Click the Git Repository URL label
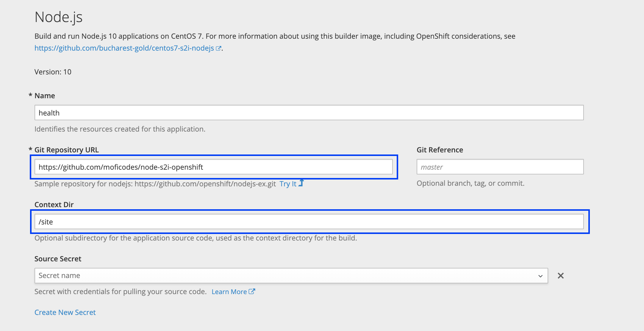Viewport: 644px width, 331px height. click(67, 150)
